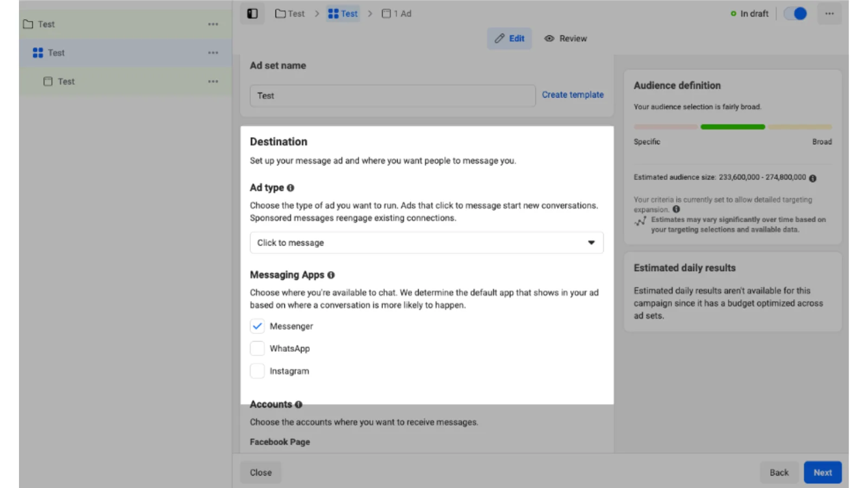The width and height of the screenshot is (868, 488).
Task: Click the Ad set name input field
Action: (392, 95)
